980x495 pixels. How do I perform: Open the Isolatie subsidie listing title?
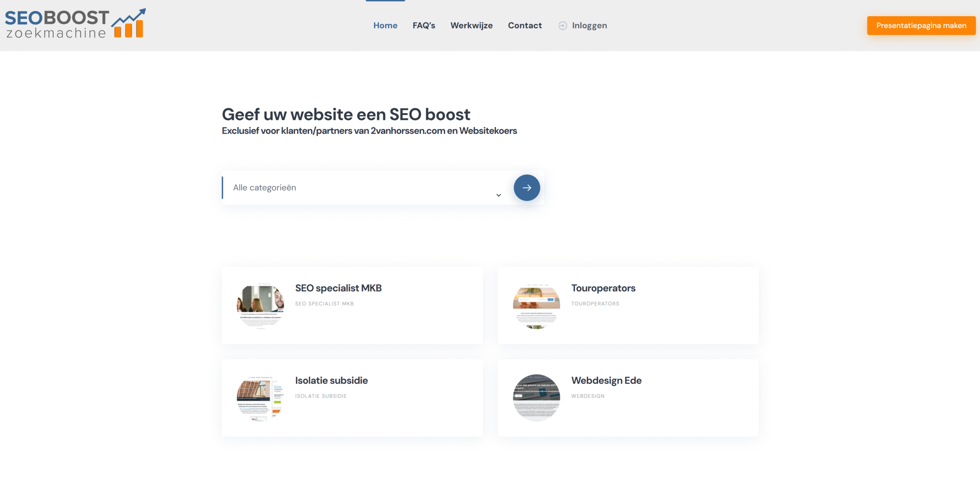pyautogui.click(x=331, y=380)
